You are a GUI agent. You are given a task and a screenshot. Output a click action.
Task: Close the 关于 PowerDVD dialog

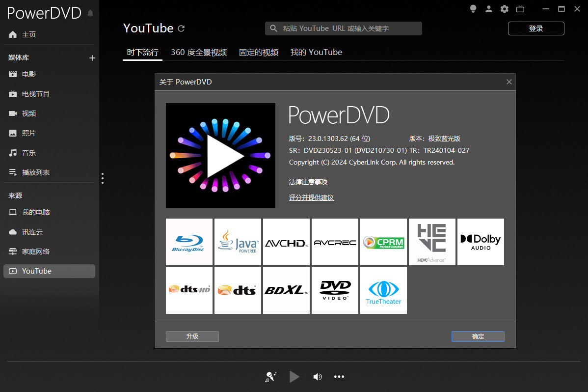click(x=509, y=82)
